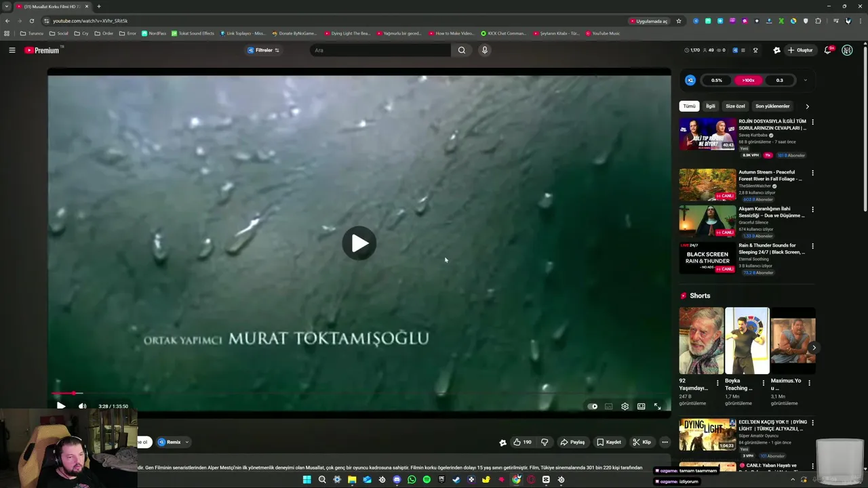Screen dimensions: 868x488
Task: Like the video showing 190 likes
Action: (x=522, y=442)
